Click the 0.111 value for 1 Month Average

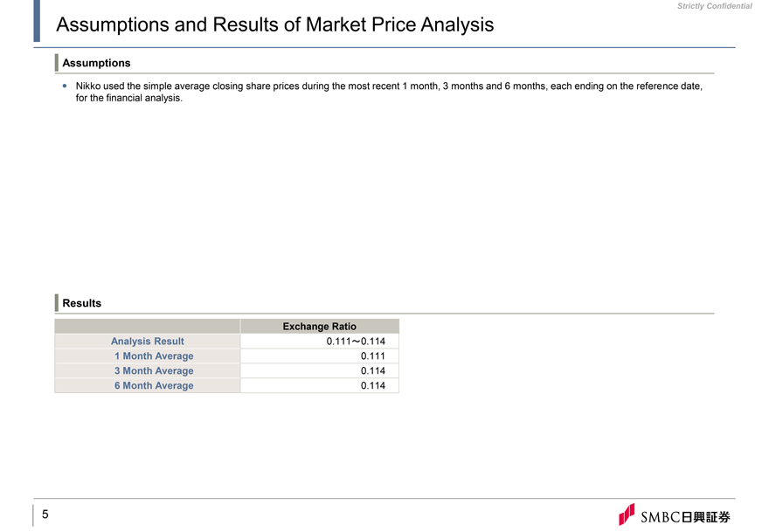(373, 356)
